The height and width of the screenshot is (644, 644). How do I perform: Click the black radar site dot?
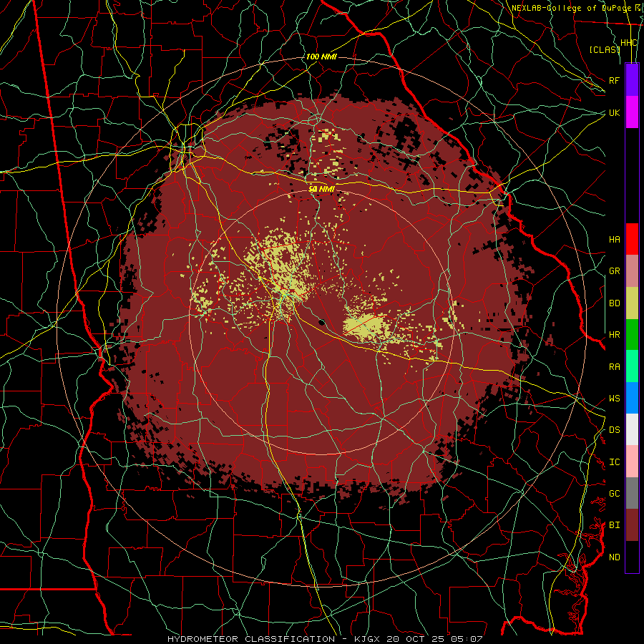click(x=321, y=322)
